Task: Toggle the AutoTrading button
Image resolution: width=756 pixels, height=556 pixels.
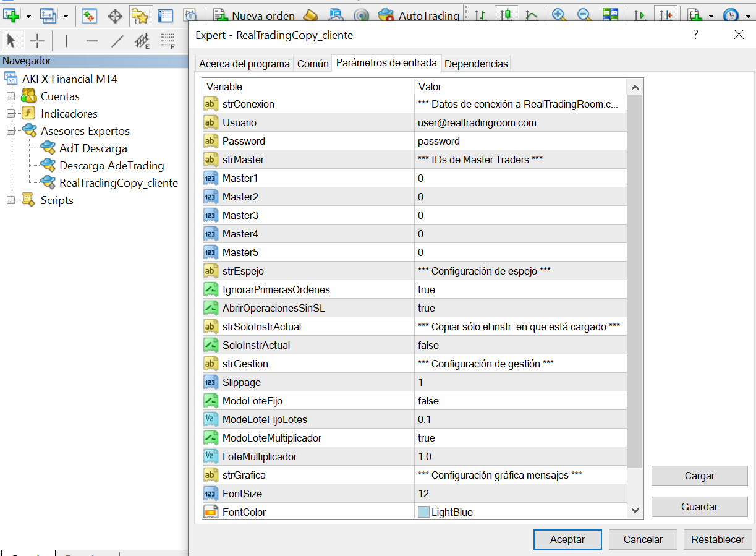Action: [419, 15]
